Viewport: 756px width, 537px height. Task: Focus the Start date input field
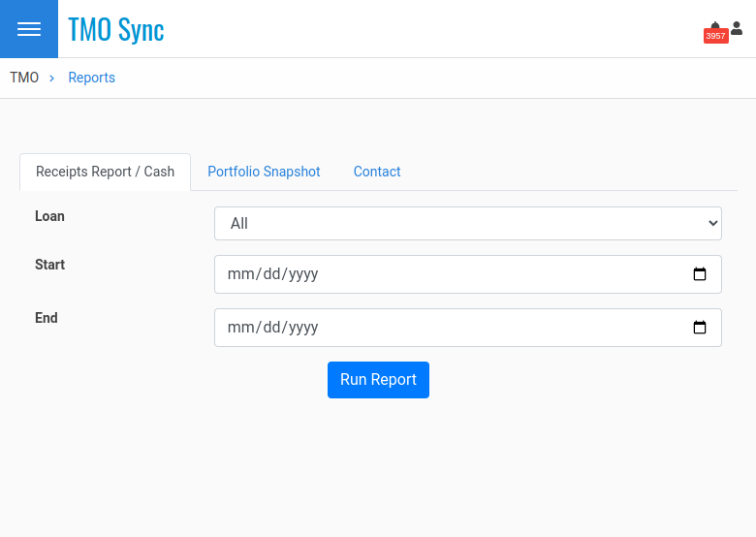pos(468,274)
